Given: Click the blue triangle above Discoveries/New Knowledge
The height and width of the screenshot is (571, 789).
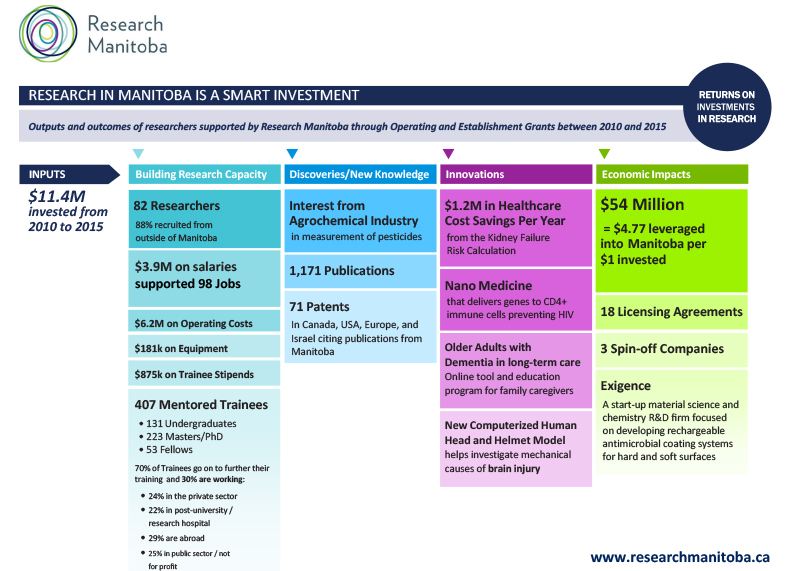Looking at the screenshot, I should point(292,153).
